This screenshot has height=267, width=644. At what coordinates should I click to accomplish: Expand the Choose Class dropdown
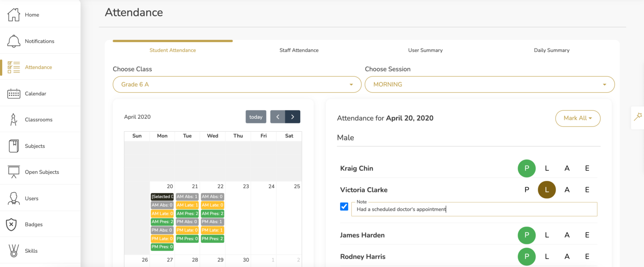[237, 84]
